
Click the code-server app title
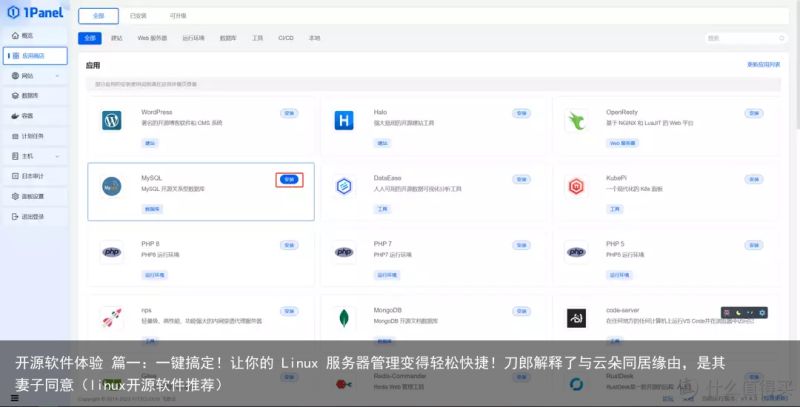622,310
